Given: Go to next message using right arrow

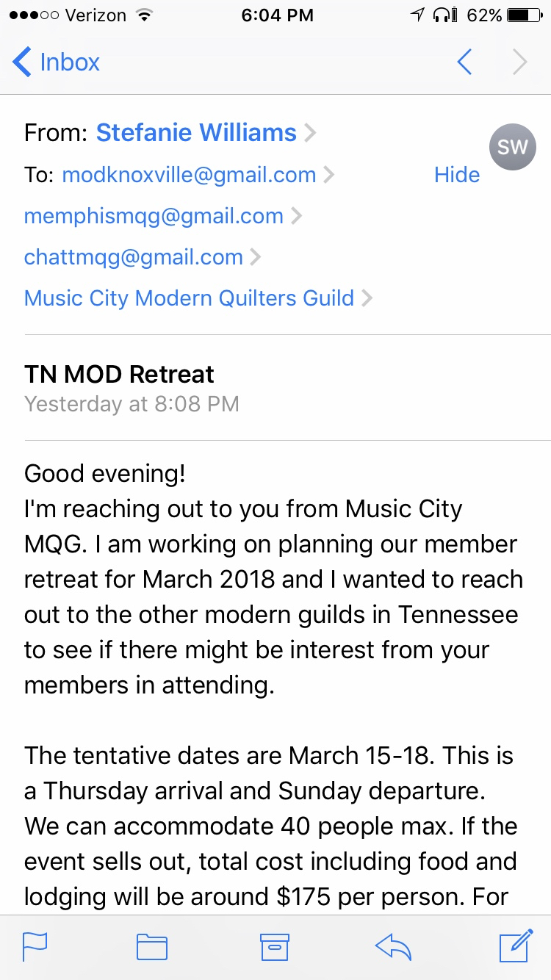Looking at the screenshot, I should [x=520, y=62].
